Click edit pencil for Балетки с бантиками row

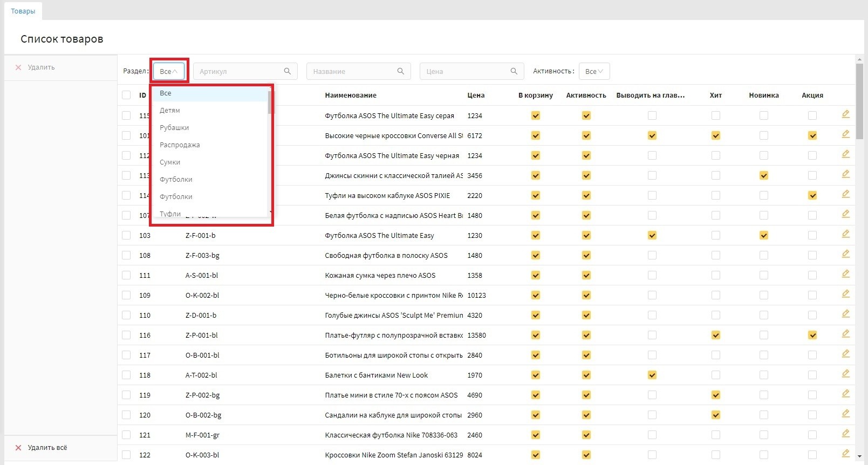pyautogui.click(x=845, y=374)
